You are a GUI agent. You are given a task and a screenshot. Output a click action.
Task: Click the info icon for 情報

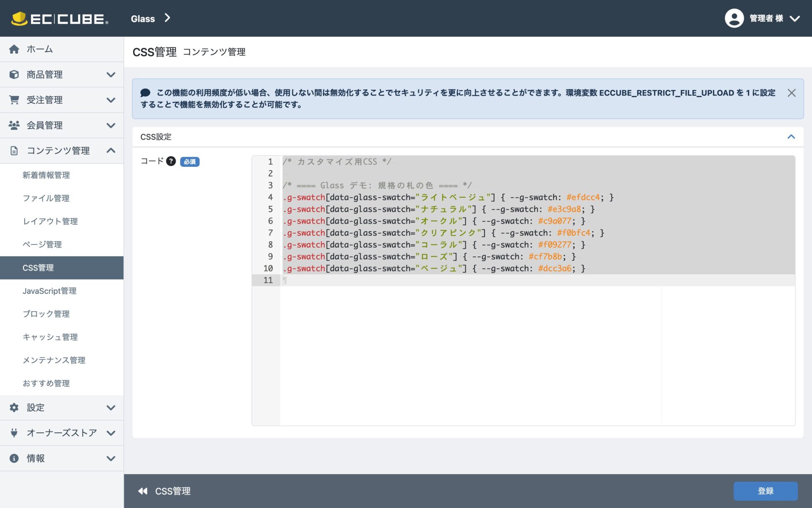coord(14,458)
